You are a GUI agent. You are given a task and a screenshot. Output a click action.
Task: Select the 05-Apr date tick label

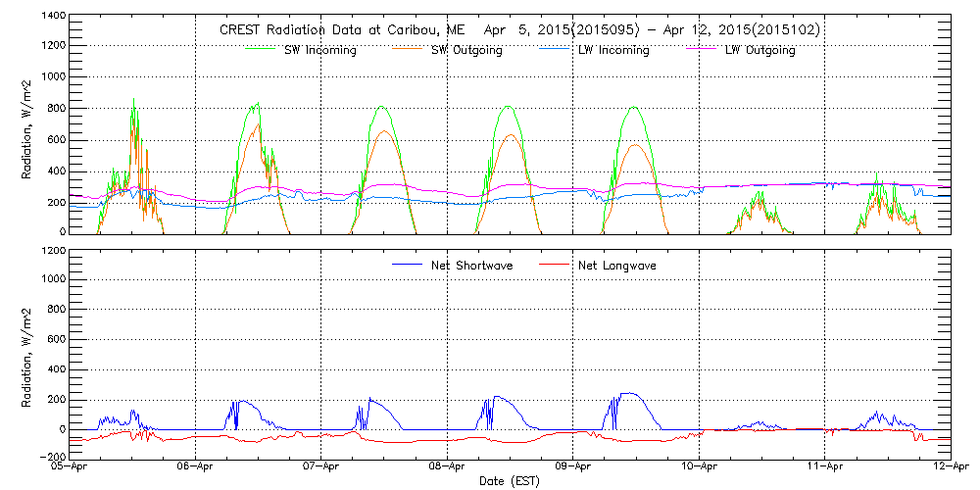click(70, 468)
